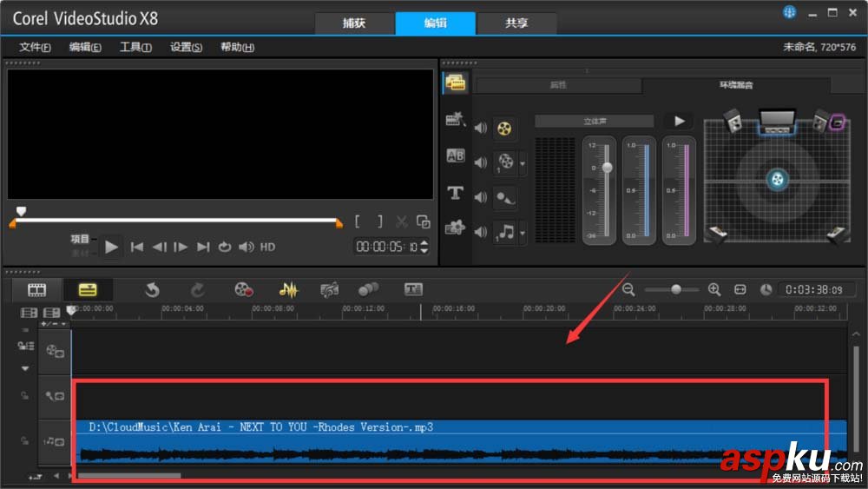Expand music track selector dropdown
The width and height of the screenshot is (868, 489).
point(522,233)
